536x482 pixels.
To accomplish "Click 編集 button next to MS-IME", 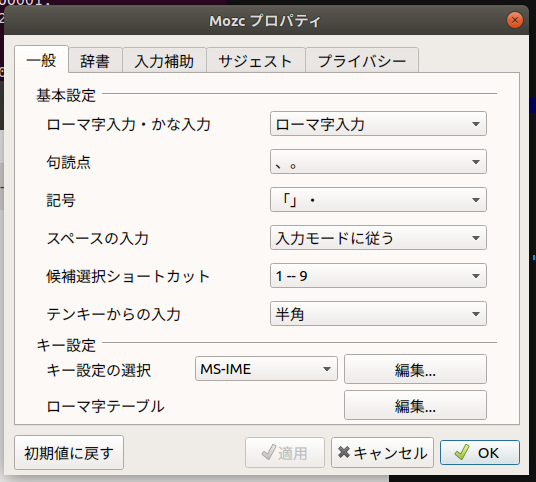I will tap(415, 369).
